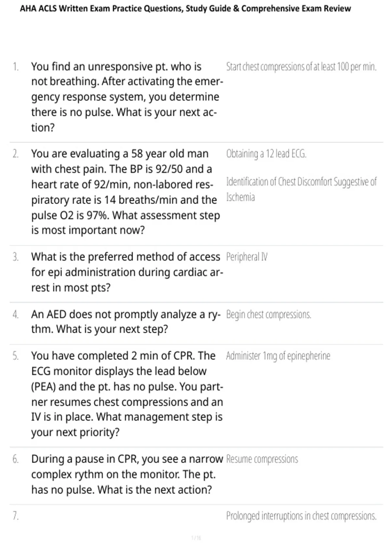Click the document title heading

point(185,9)
